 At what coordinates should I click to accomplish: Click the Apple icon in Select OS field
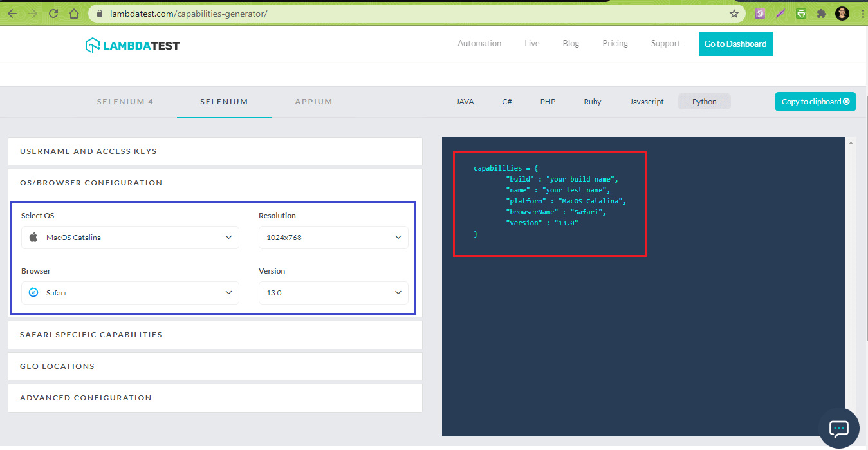click(x=32, y=237)
